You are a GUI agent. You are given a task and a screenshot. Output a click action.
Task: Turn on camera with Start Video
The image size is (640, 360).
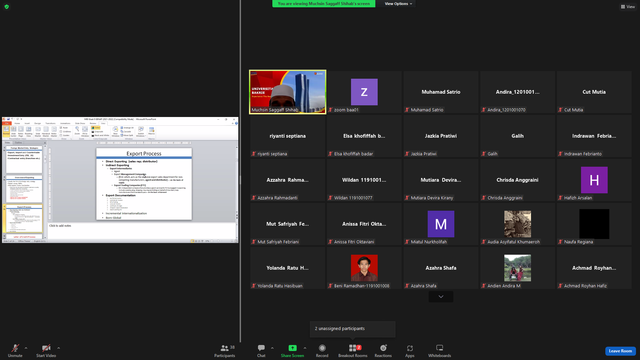click(46, 350)
